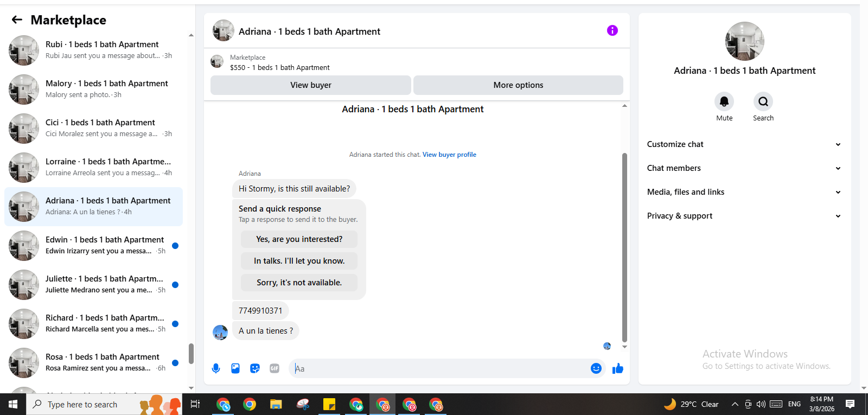Show hidden system tray icons

735,404
